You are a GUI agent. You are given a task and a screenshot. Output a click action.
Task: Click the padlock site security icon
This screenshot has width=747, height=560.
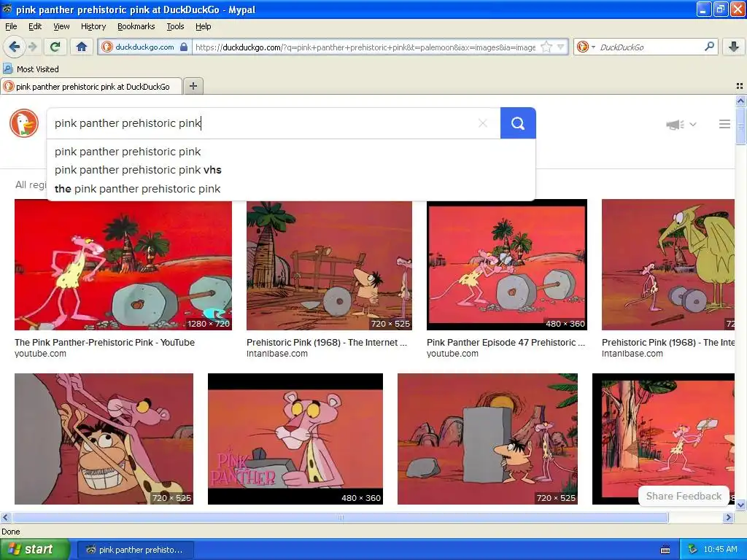[184, 47]
